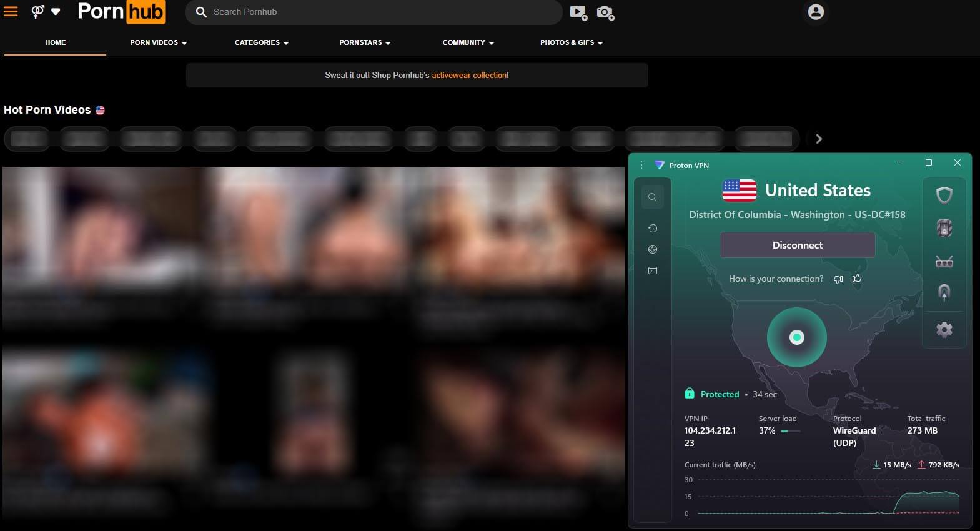Open the countries globe icon in Proton VPN
This screenshot has width=980, height=531.
[652, 249]
